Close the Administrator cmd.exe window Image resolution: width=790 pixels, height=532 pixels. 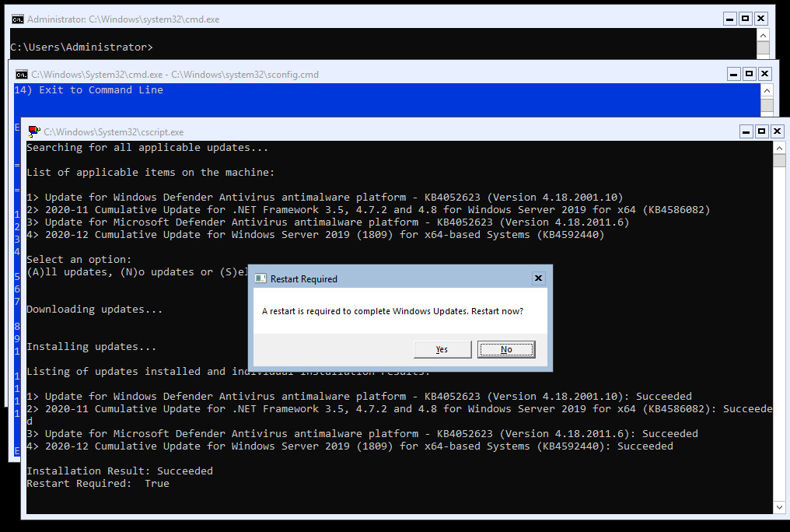(x=760, y=19)
